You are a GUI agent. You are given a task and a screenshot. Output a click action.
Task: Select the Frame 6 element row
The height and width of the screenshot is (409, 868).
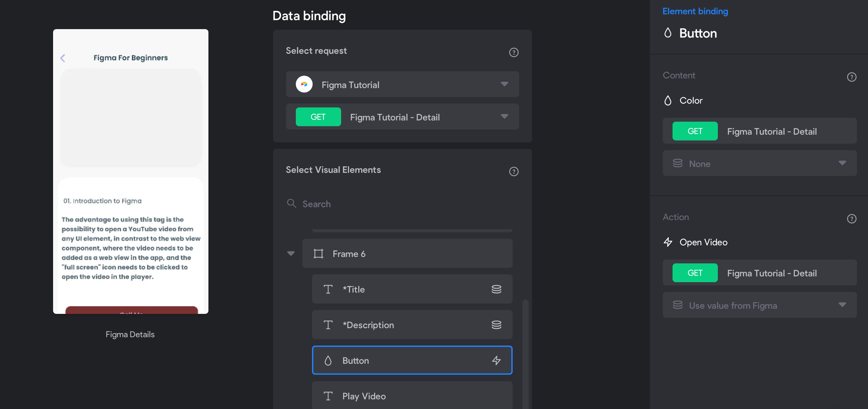[407, 254]
